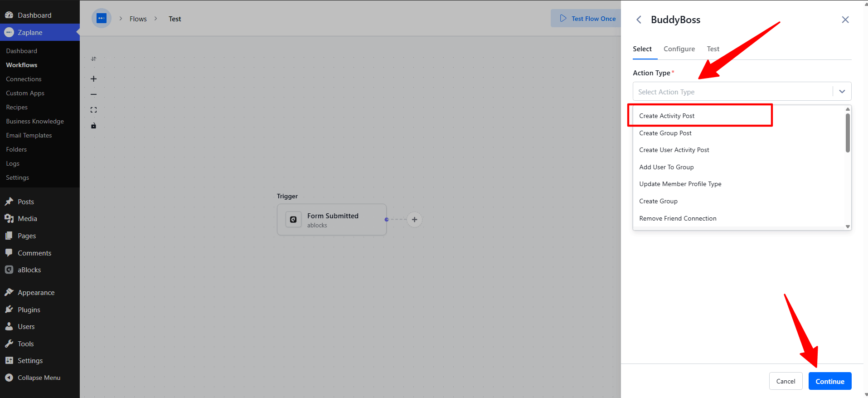Click the Collapse Menu arrow icon
The image size is (868, 398).
pos(9,378)
